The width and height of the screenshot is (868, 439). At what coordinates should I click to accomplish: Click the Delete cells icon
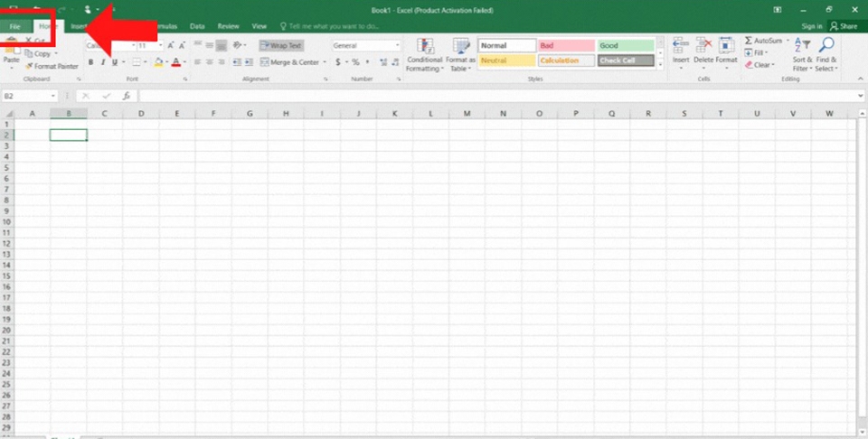coord(703,46)
